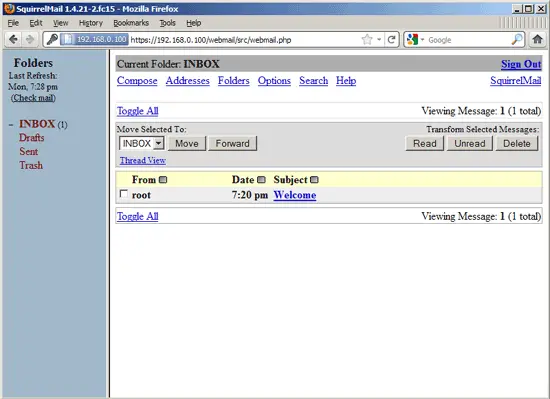The height and width of the screenshot is (399, 550).
Task: Open the History menu
Action: pos(90,23)
